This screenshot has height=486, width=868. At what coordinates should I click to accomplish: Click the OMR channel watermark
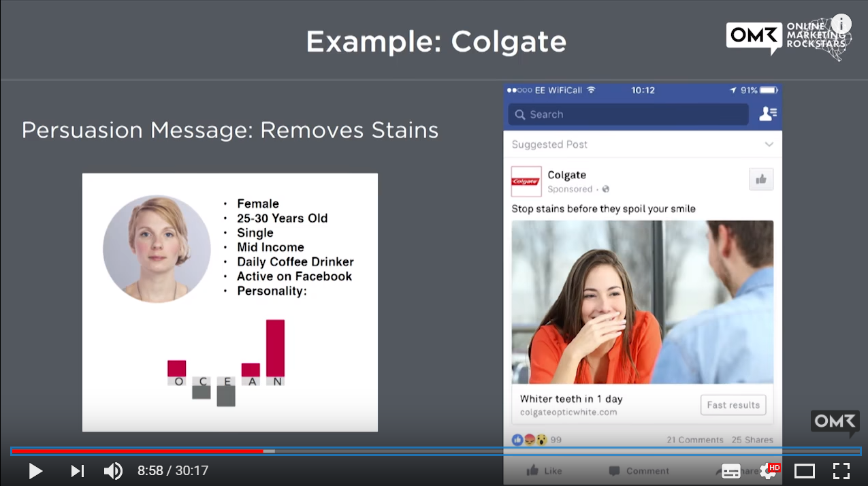pyautogui.click(x=835, y=423)
